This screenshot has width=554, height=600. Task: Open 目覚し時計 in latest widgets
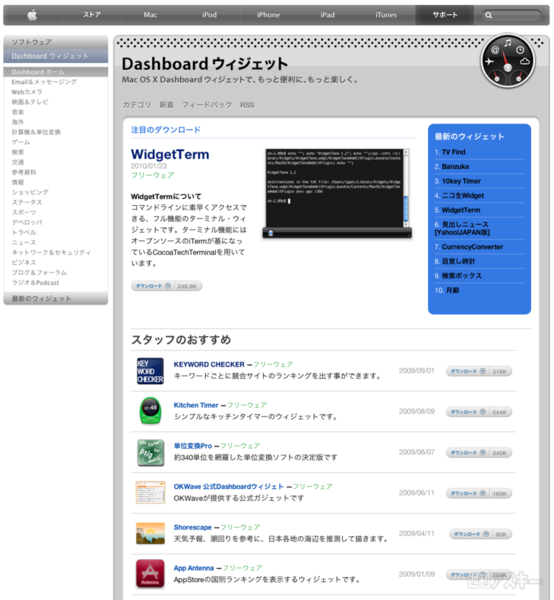(x=458, y=261)
